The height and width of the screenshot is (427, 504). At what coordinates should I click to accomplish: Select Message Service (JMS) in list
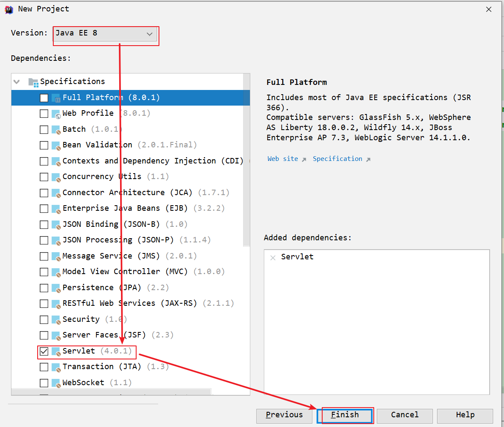[111, 256]
